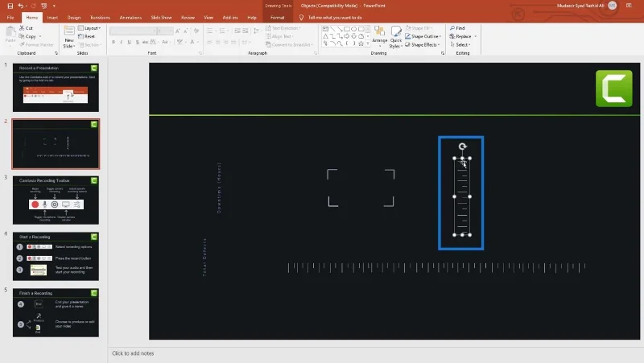Open the File tab
This screenshot has height=363, width=644.
click(10, 18)
